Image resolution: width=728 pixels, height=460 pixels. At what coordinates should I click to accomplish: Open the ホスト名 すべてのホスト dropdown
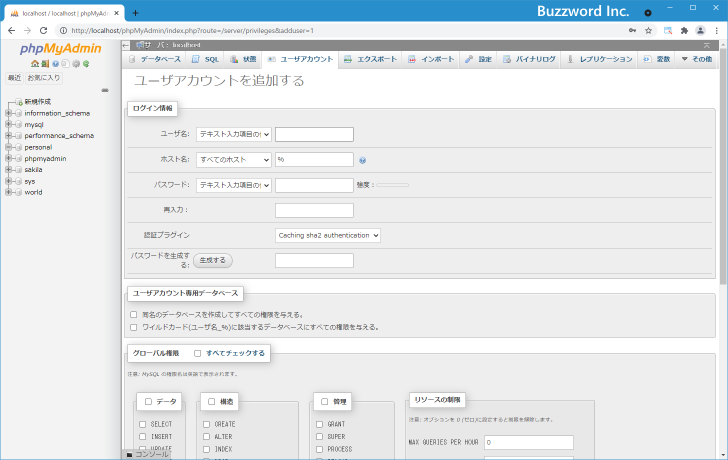coord(234,160)
